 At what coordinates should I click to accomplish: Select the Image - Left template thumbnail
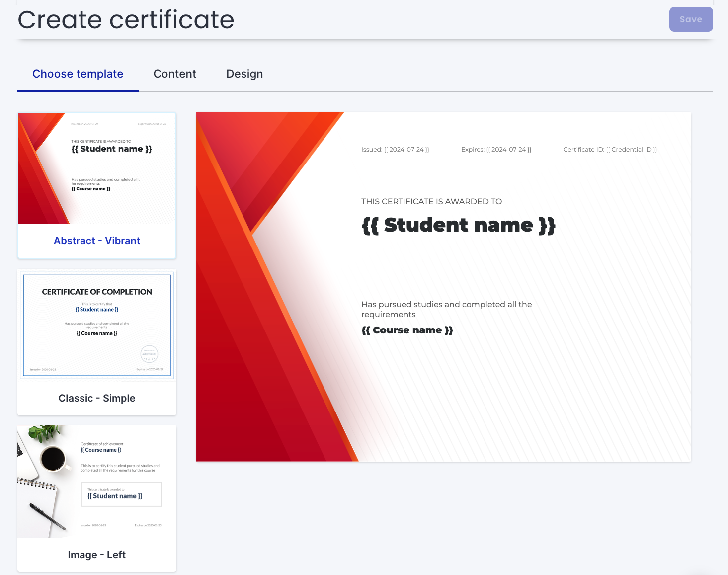(x=97, y=482)
